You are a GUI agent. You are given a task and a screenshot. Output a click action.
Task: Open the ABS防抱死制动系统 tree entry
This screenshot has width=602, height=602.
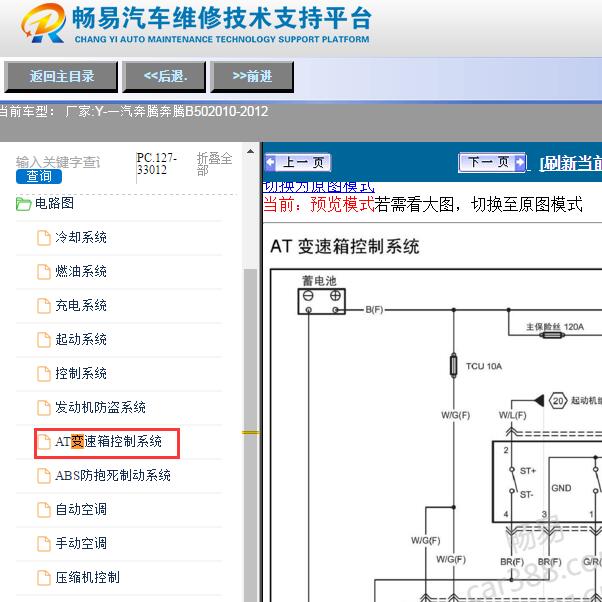pos(113,475)
